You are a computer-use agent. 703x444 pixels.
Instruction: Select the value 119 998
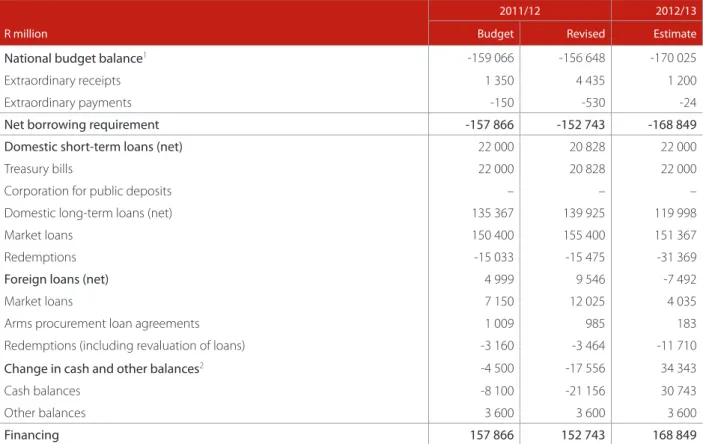(x=676, y=213)
